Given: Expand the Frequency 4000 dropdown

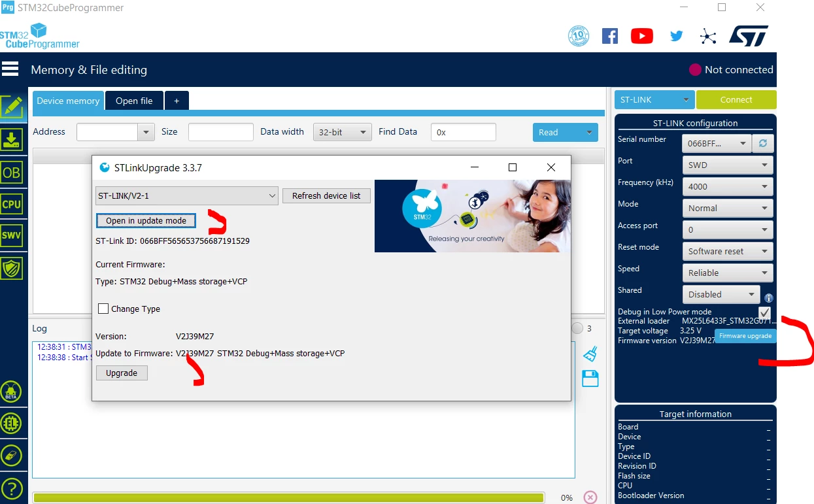Looking at the screenshot, I should click(x=728, y=186).
